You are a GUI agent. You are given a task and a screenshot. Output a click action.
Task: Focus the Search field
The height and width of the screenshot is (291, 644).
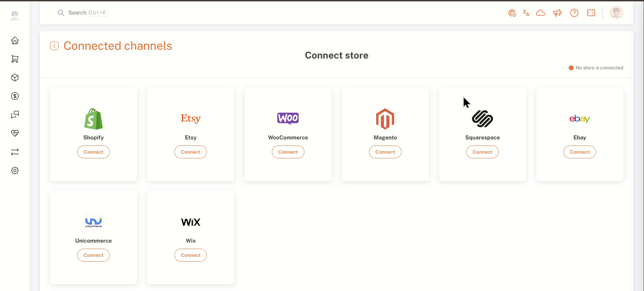pos(83,13)
